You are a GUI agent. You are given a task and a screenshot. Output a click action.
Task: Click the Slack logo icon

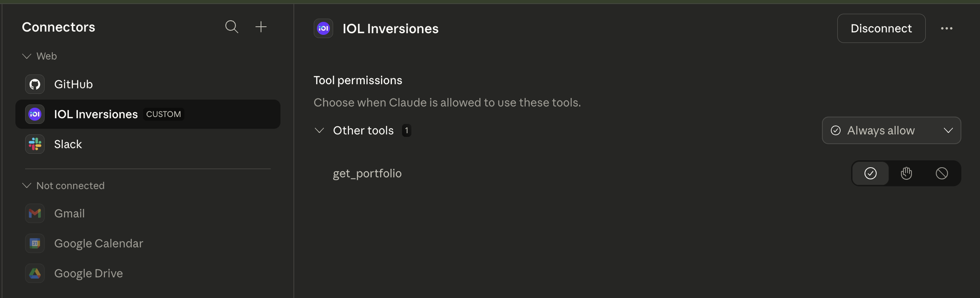tap(35, 144)
